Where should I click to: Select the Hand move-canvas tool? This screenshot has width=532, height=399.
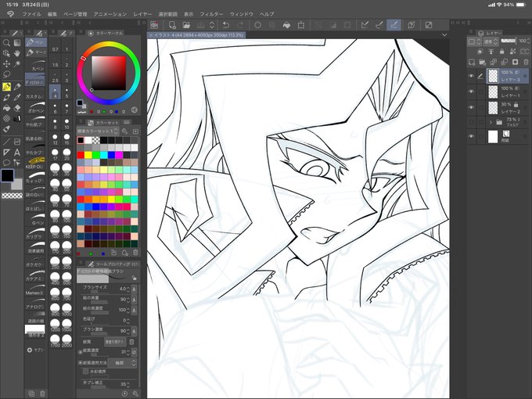point(17,53)
